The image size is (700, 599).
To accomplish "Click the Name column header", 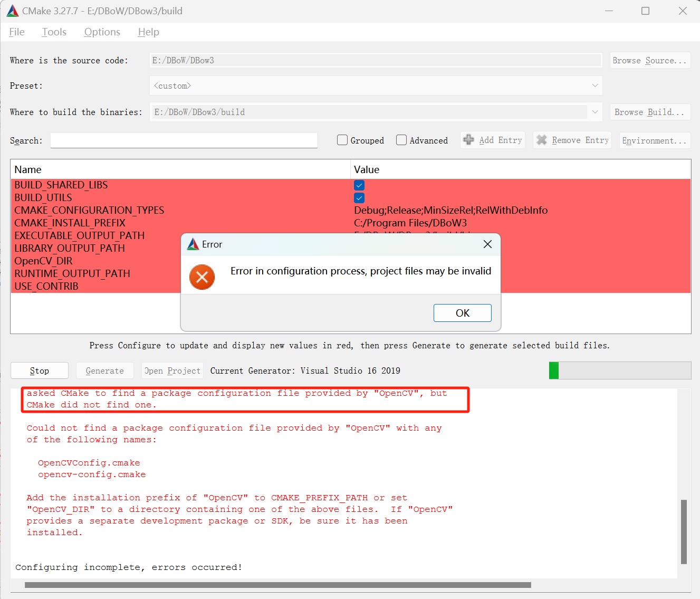I will click(180, 169).
